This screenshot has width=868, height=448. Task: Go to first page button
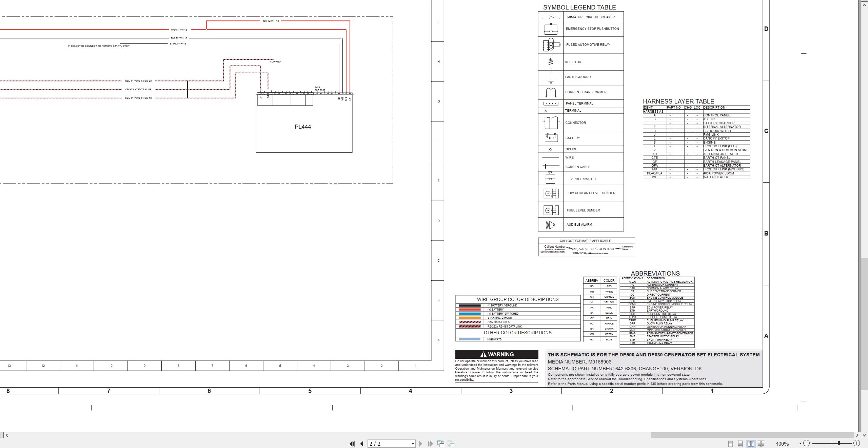352,444
